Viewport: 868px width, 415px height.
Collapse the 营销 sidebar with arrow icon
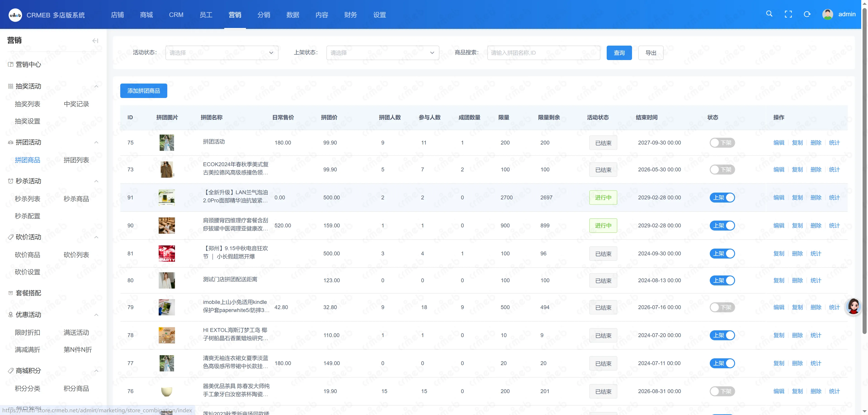coord(95,40)
